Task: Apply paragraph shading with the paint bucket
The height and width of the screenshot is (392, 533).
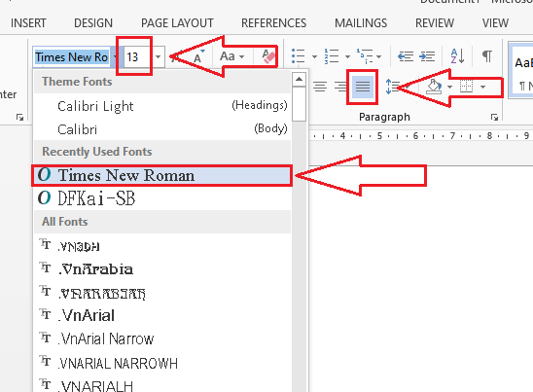Action: click(x=434, y=87)
